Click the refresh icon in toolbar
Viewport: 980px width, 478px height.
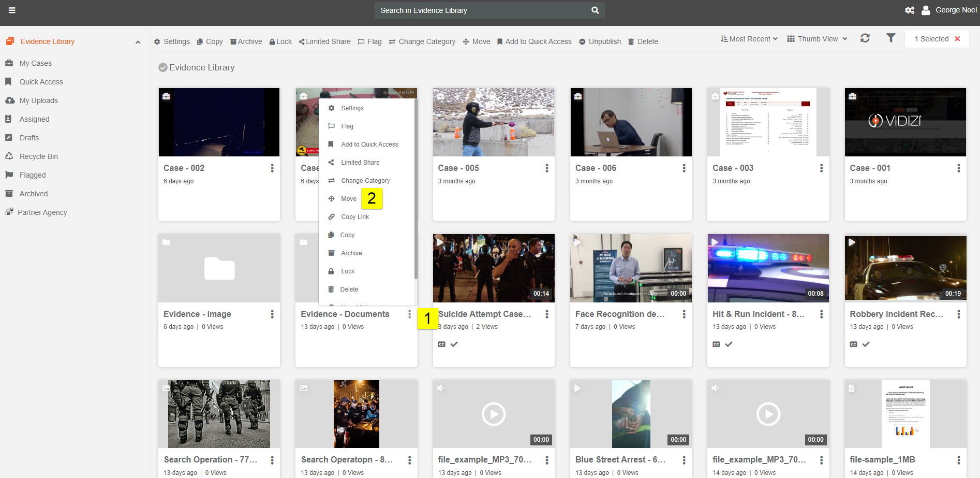[x=865, y=38]
